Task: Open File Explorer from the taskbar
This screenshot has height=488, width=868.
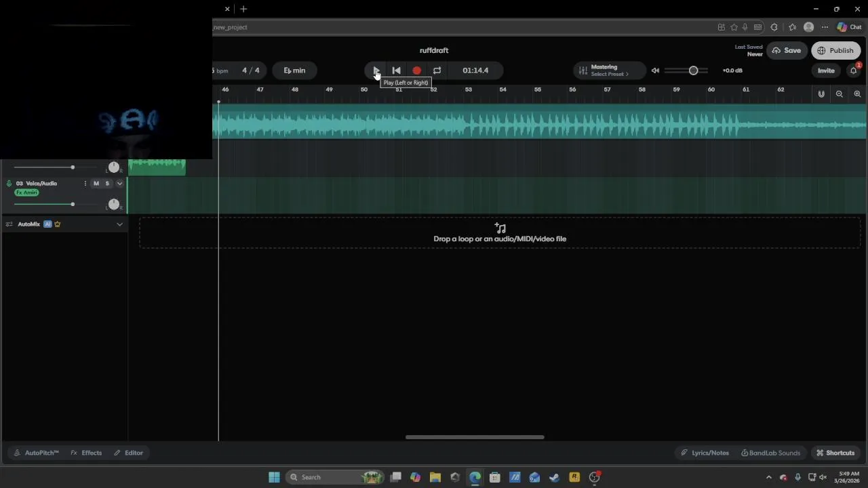Action: [x=435, y=477]
